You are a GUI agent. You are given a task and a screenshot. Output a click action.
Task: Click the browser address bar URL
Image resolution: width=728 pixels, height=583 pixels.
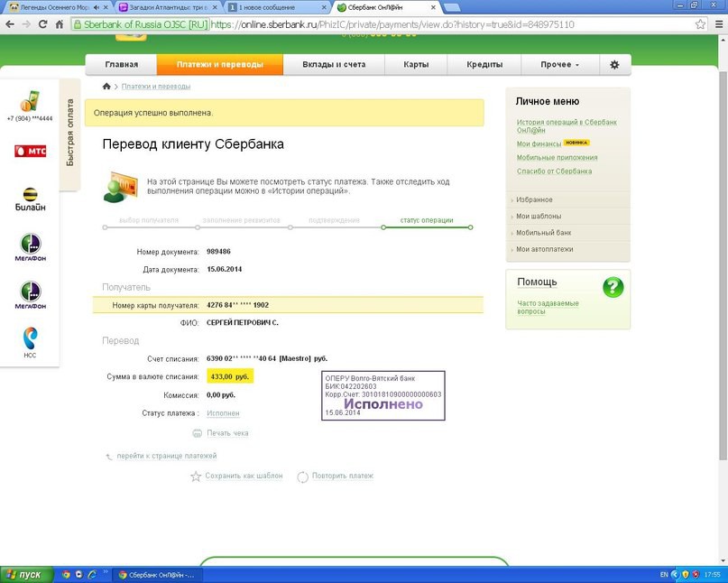[392, 24]
